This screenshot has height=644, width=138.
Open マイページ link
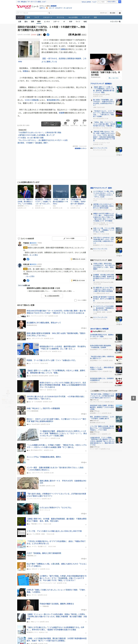103,13
